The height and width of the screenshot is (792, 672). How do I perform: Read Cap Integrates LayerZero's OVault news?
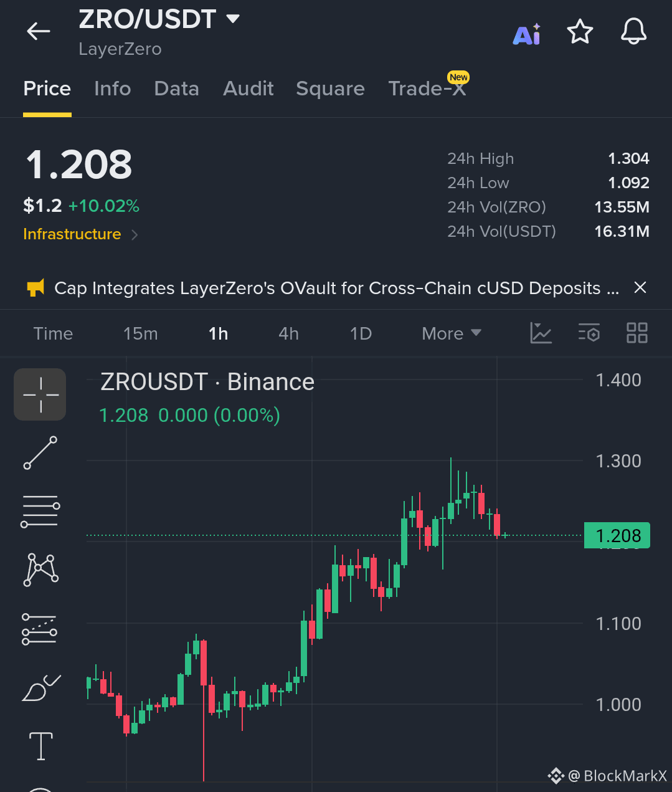pos(336,288)
